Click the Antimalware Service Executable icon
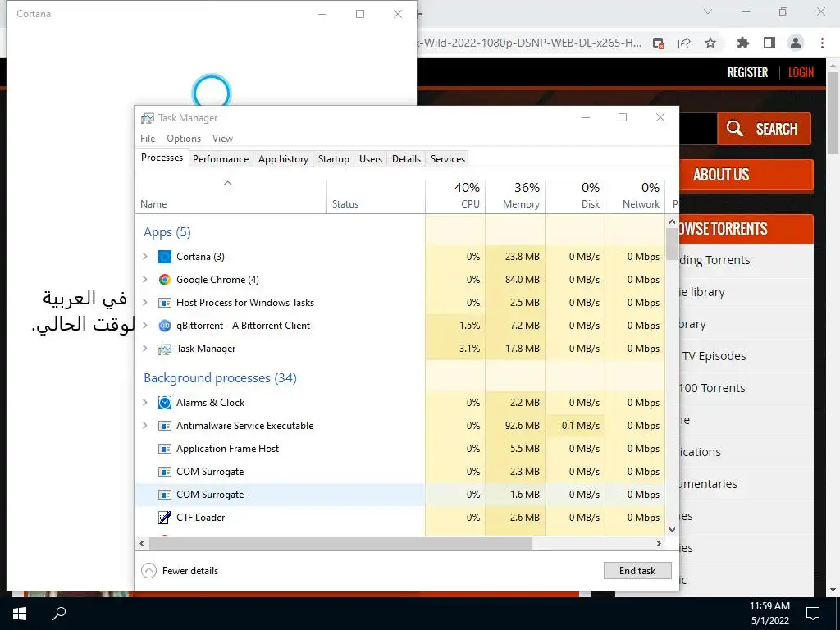 (x=164, y=426)
